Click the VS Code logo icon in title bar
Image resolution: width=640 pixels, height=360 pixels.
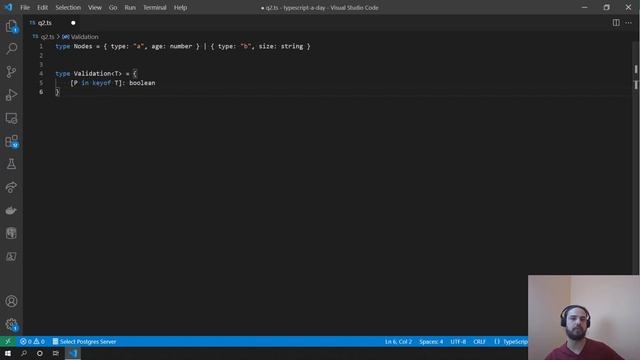pyautogui.click(x=8, y=7)
